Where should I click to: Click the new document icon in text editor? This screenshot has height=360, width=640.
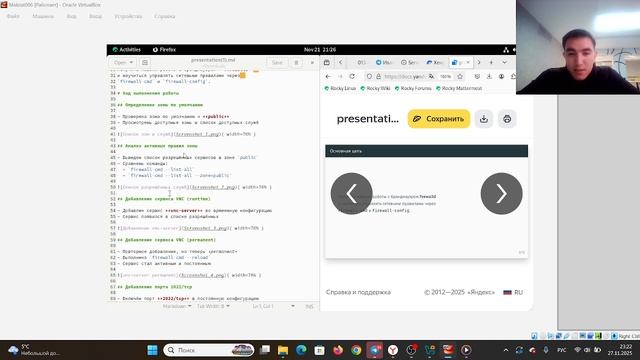click(145, 62)
